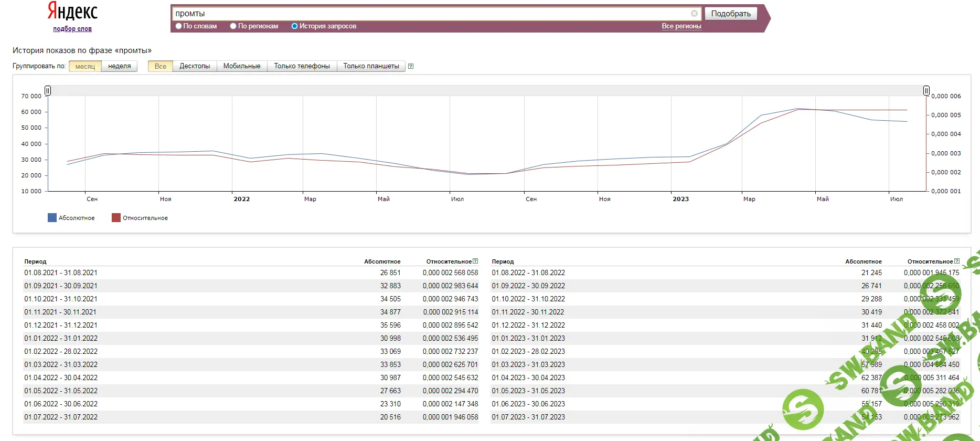Viewport: 980px width, 441px height.
Task: Select the По регионам radio button
Action: tap(233, 26)
